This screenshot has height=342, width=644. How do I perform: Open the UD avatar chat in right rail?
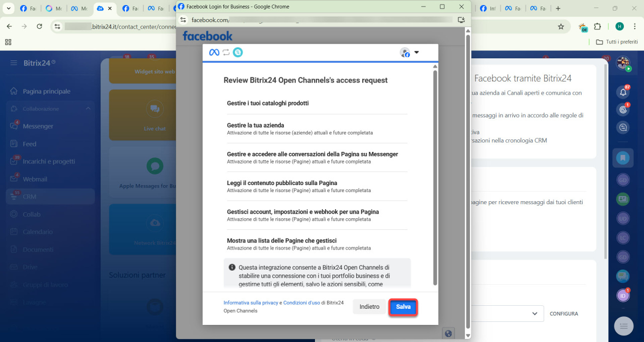pos(623,218)
